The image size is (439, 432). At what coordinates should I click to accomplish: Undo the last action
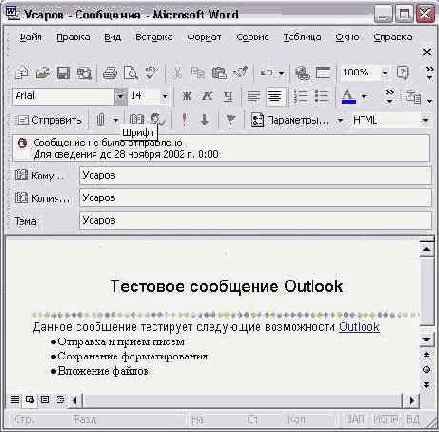coord(266,73)
